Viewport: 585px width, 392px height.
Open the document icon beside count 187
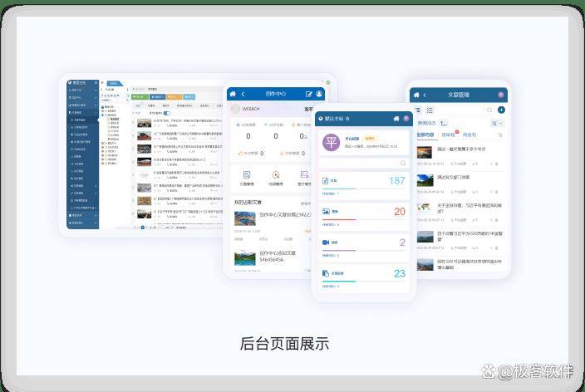[326, 180]
